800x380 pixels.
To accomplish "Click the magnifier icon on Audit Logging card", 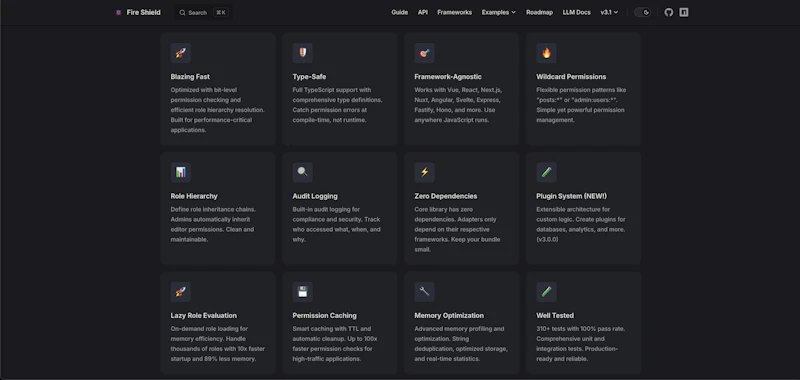I will tap(303, 172).
